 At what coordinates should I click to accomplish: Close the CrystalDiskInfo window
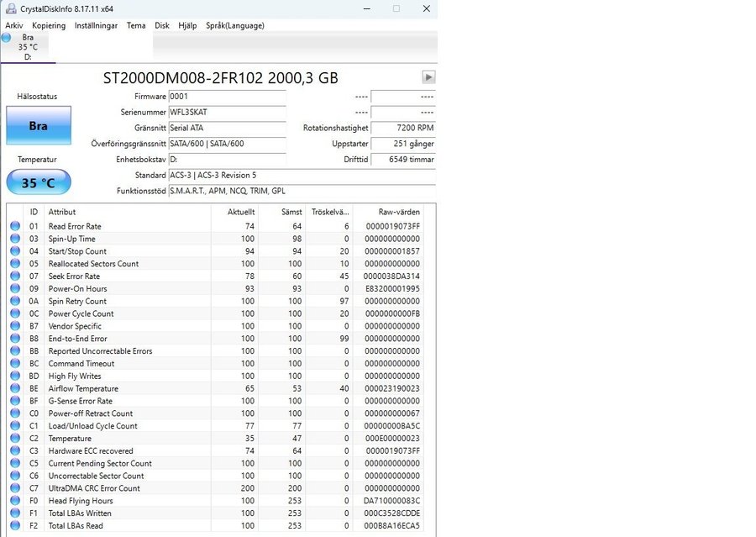[426, 8]
